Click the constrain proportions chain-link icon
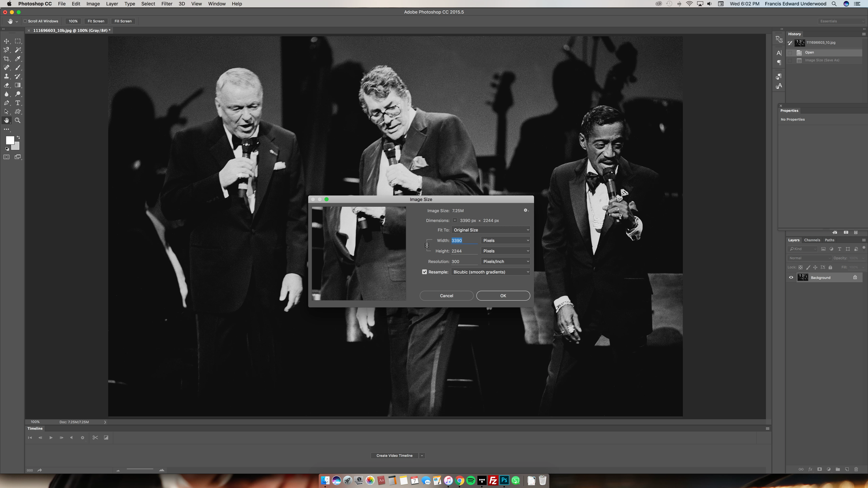This screenshot has height=488, width=868. coord(427,246)
